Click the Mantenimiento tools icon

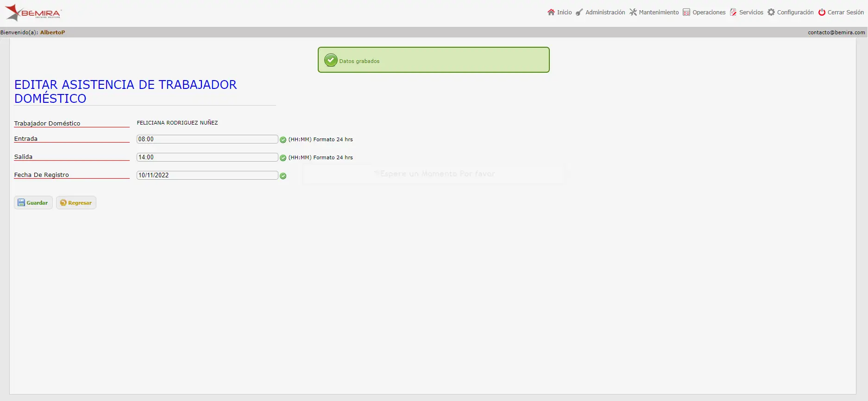coord(633,13)
